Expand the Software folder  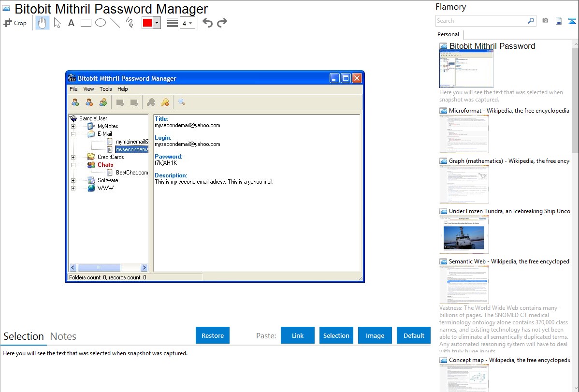pyautogui.click(x=73, y=181)
